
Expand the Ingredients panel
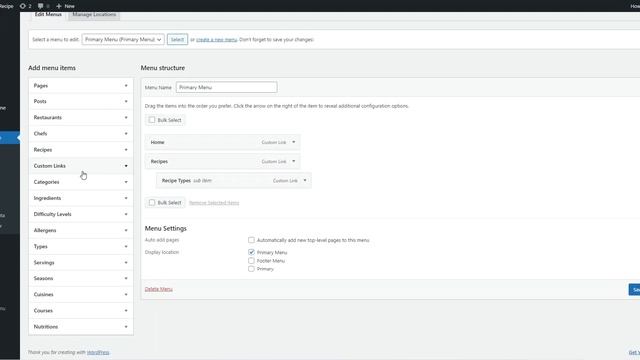click(81, 198)
